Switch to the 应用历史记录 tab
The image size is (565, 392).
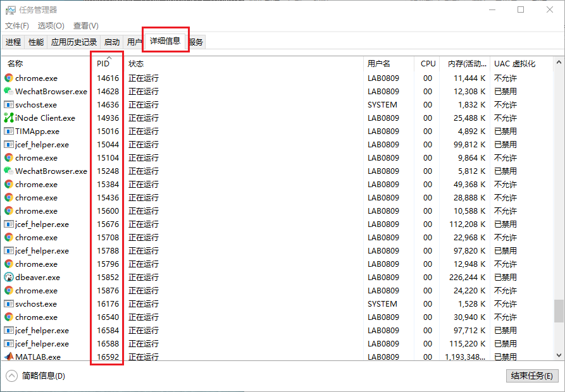click(x=74, y=42)
